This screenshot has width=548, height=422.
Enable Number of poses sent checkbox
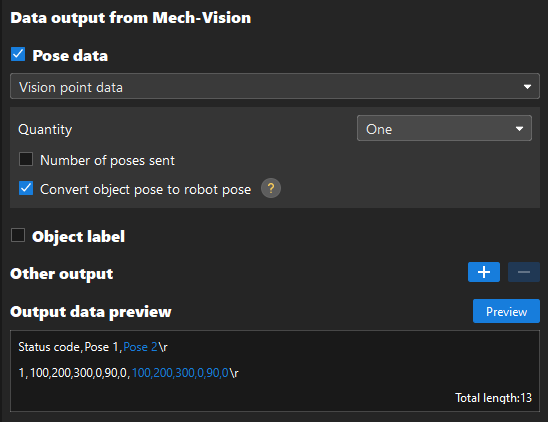tap(26, 159)
